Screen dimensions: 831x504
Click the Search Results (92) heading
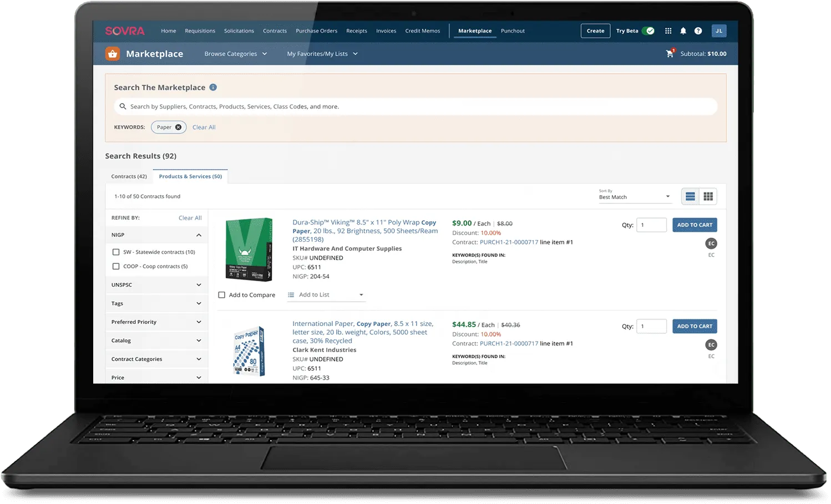(x=141, y=156)
